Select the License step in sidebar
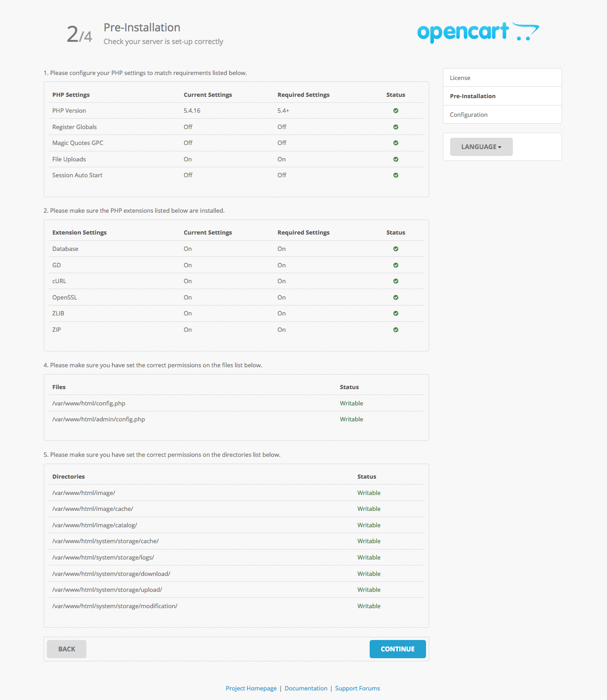607x700 pixels. tap(502, 78)
